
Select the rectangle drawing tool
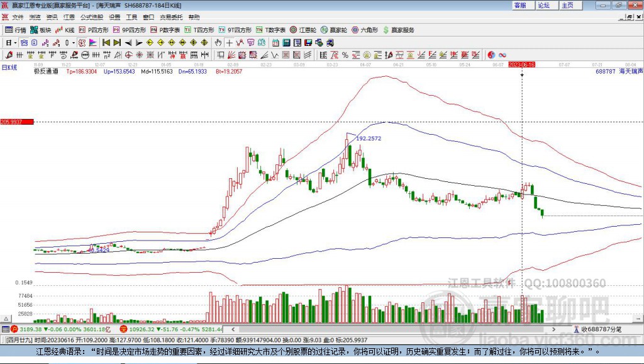pos(221,55)
